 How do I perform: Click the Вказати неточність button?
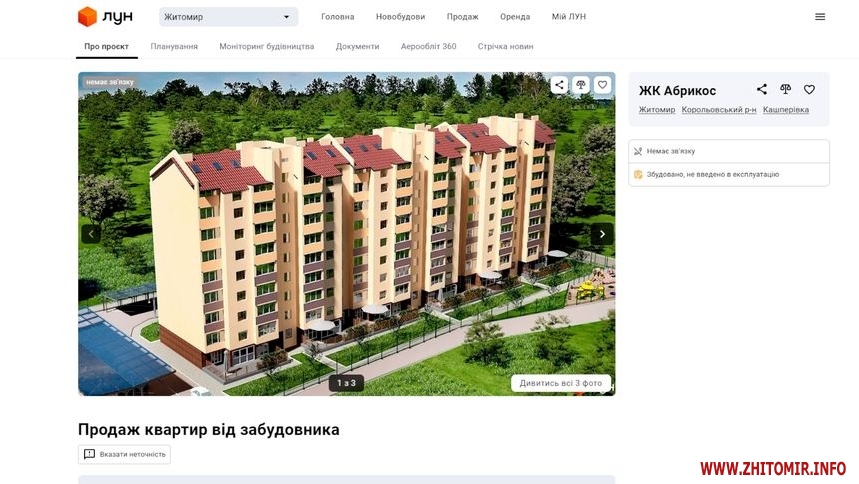(x=124, y=454)
